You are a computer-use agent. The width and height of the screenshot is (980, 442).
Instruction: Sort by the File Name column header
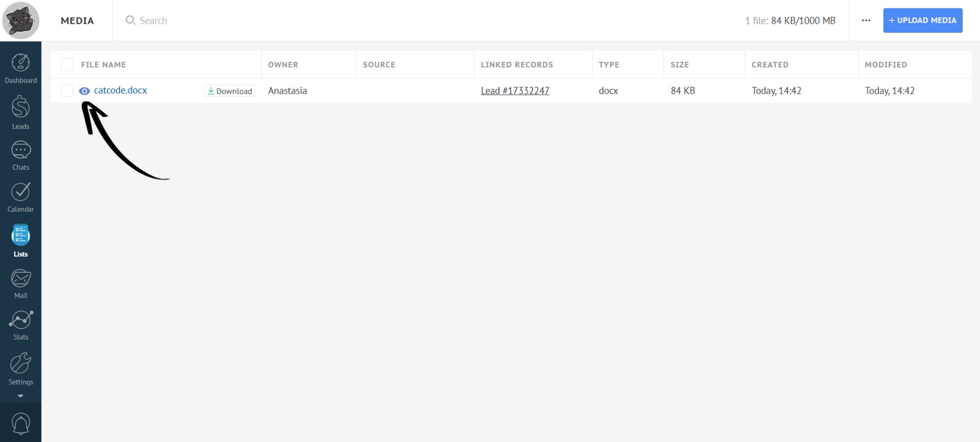[x=103, y=65]
